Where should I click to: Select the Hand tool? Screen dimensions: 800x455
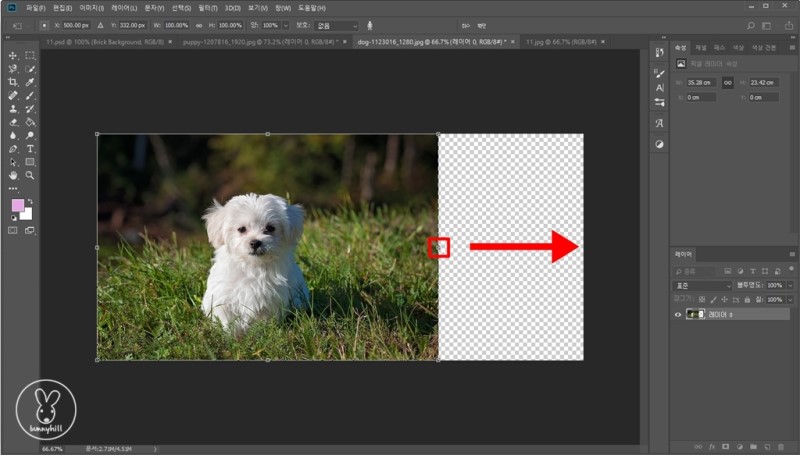(x=13, y=175)
